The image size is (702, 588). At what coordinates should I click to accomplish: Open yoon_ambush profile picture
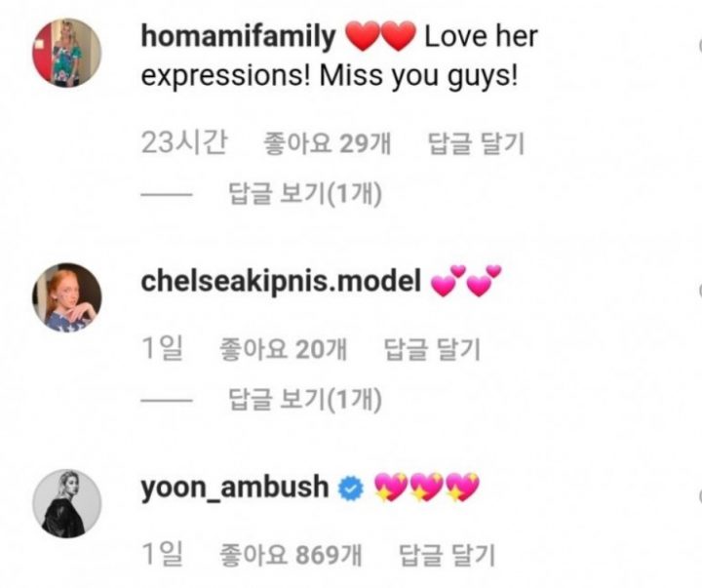coord(66,503)
